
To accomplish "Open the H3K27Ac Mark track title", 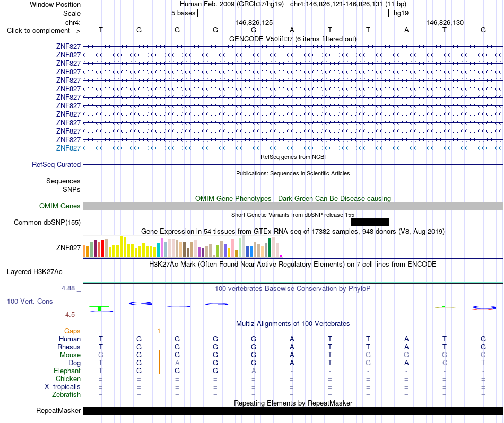I will (293, 265).
